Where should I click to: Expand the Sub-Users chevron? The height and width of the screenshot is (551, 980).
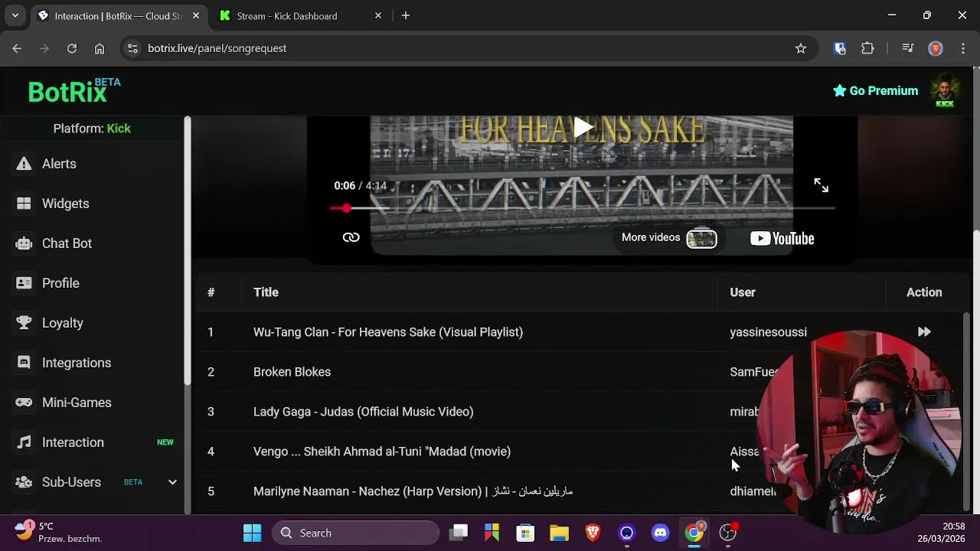click(x=172, y=482)
